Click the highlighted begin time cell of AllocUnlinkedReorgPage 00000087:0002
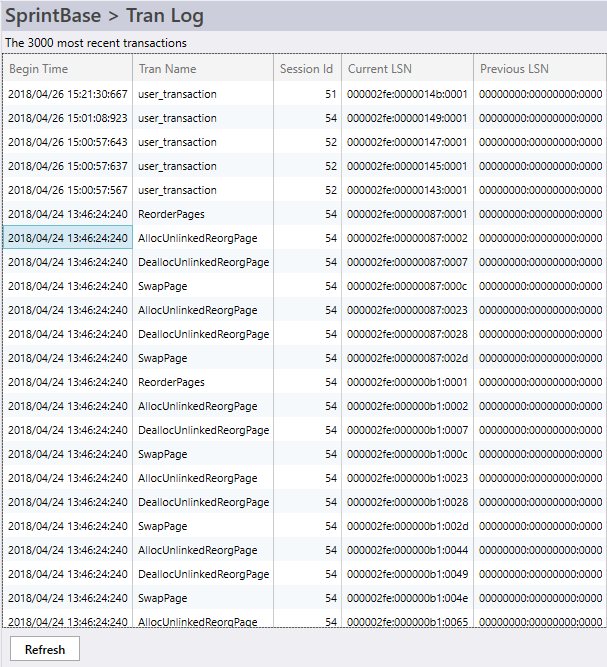 (x=68, y=238)
